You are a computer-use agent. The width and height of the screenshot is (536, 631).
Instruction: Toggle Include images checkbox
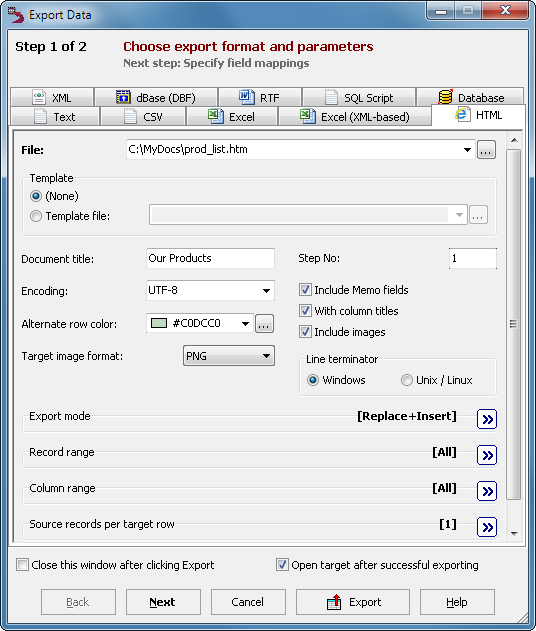pos(305,332)
